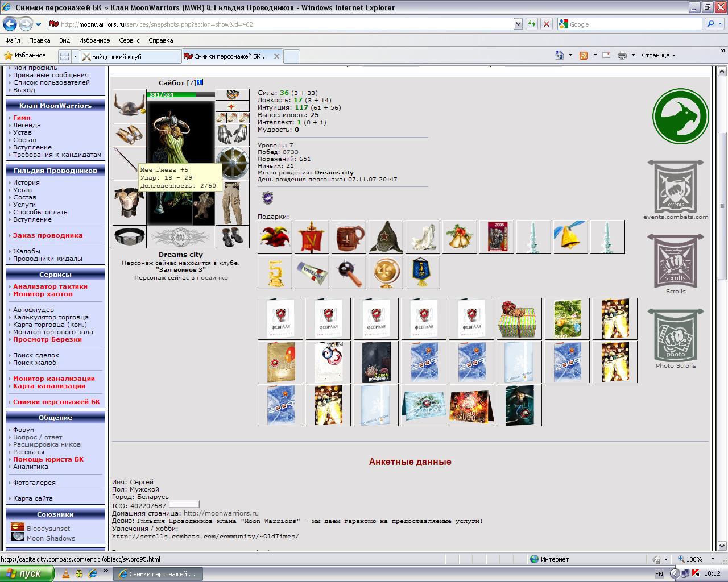Click the browser Forward arrow button
Viewport: 728px width, 582px height.
26,24
